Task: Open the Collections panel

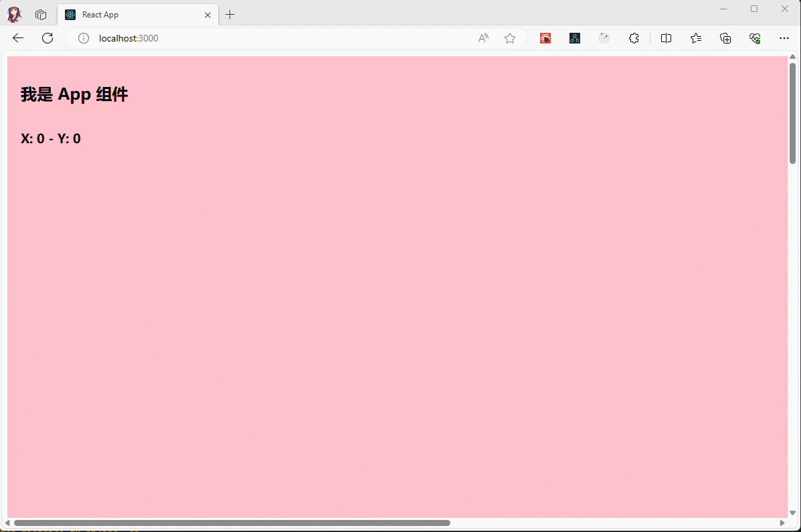Action: tap(725, 38)
